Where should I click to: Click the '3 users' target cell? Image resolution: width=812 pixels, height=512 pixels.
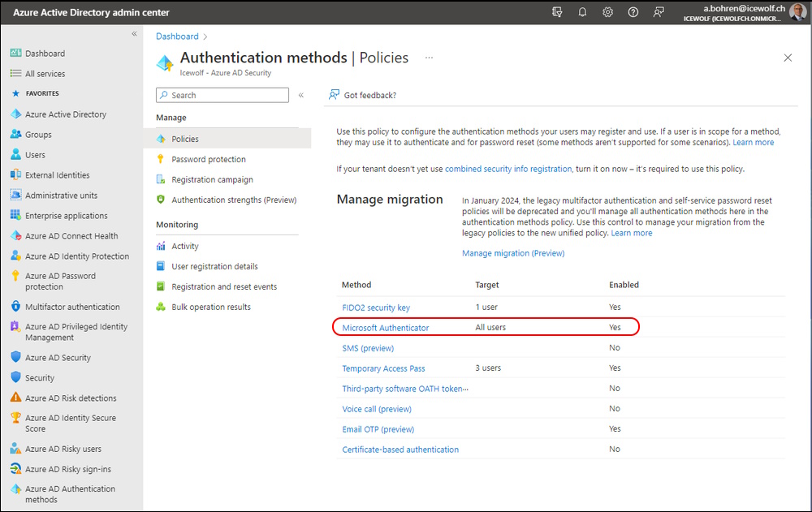click(488, 368)
